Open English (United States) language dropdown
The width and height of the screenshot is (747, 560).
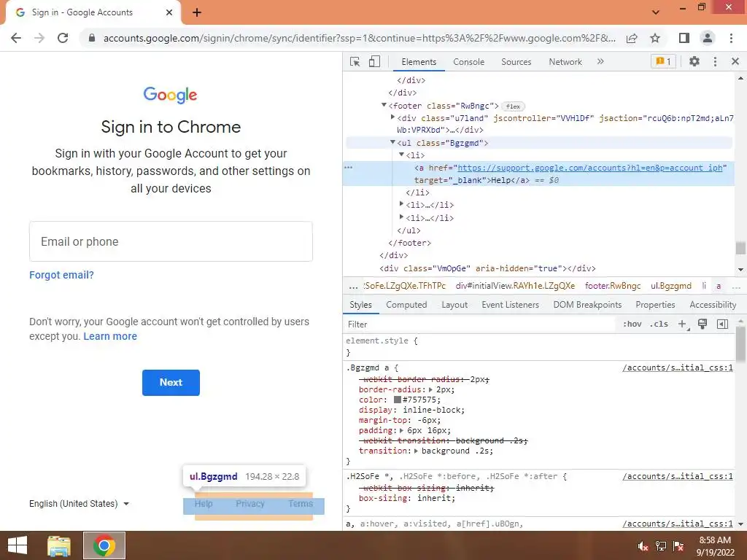pos(79,503)
